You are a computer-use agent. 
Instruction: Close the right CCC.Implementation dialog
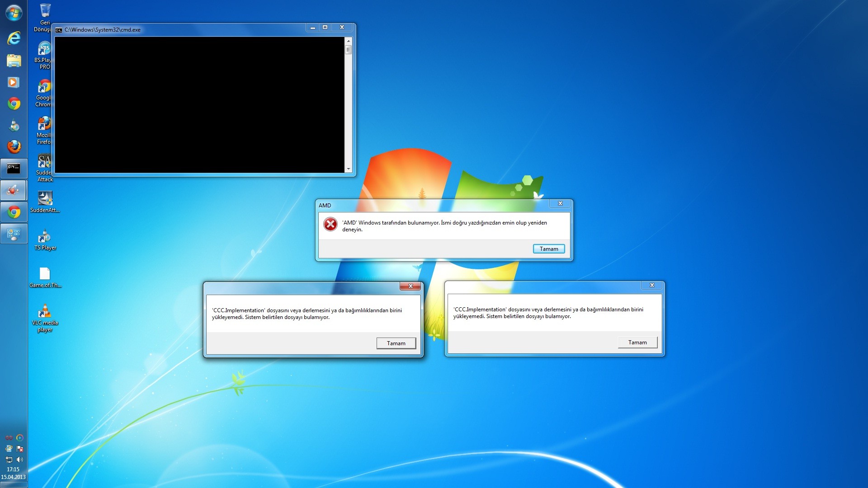click(652, 285)
